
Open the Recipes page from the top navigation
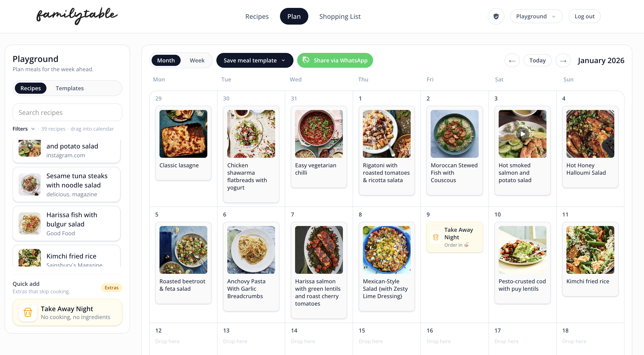click(257, 16)
